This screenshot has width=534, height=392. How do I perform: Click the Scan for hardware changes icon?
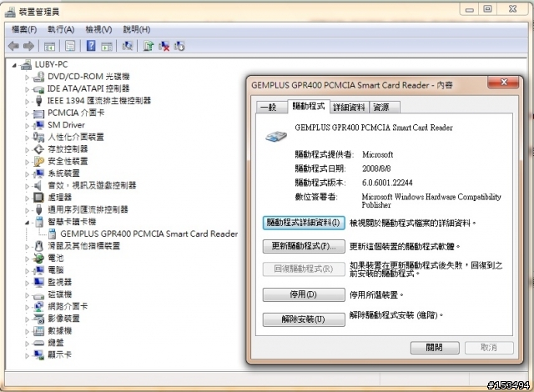(x=128, y=46)
